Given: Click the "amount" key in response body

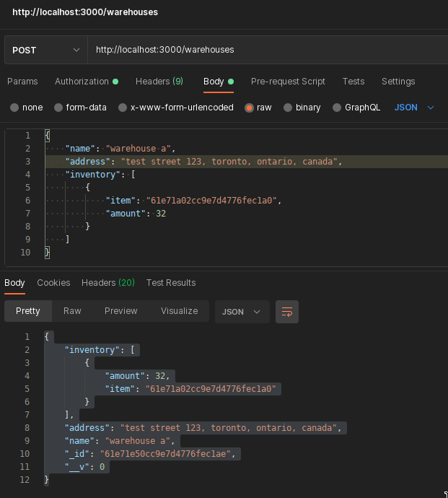Looking at the screenshot, I should 125,376.
